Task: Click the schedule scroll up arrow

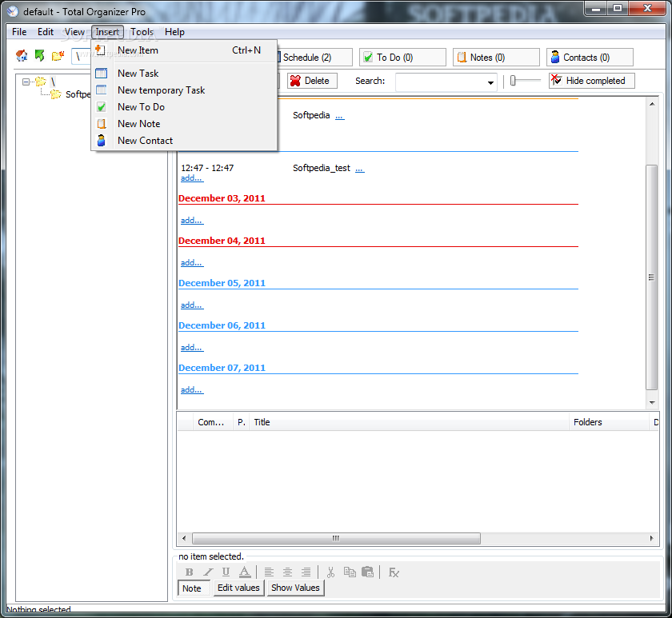Action: tap(652, 104)
